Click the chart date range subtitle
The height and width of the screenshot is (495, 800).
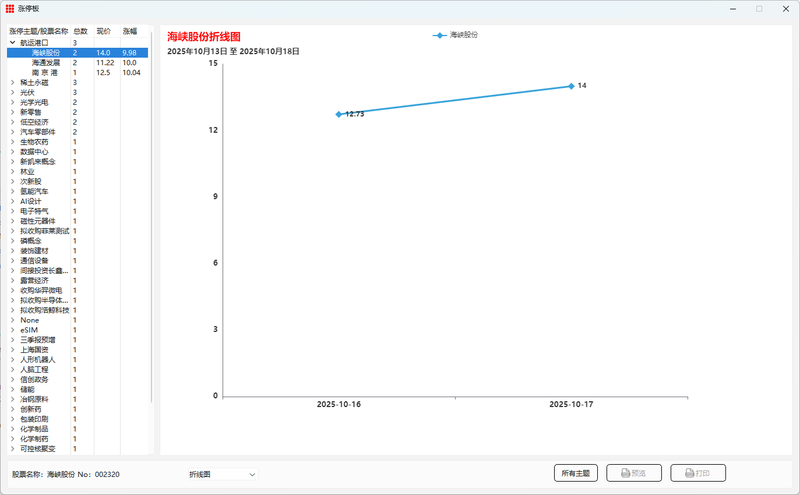[x=233, y=52]
